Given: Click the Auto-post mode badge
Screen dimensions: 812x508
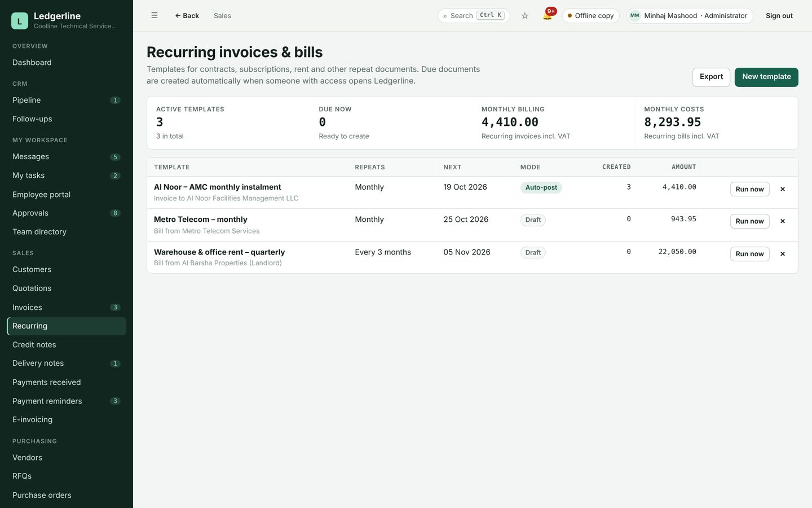Looking at the screenshot, I should tap(541, 187).
